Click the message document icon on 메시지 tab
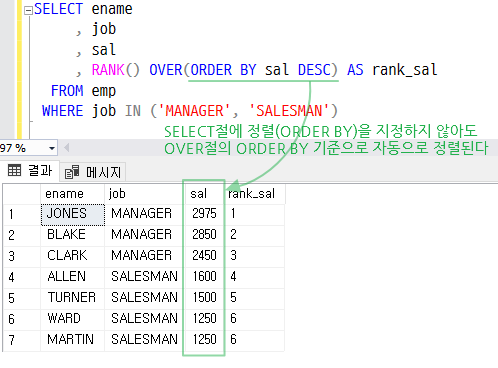This screenshot has width=498, height=368. point(72,172)
